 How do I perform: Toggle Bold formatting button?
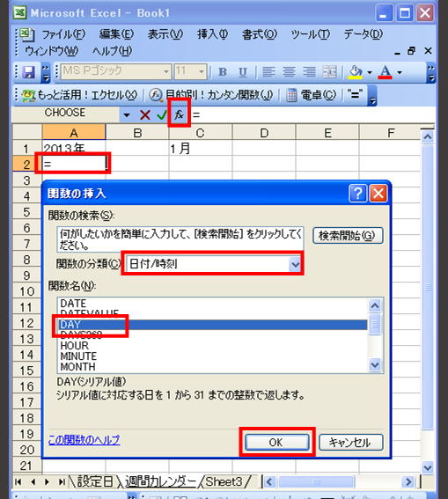click(x=223, y=72)
